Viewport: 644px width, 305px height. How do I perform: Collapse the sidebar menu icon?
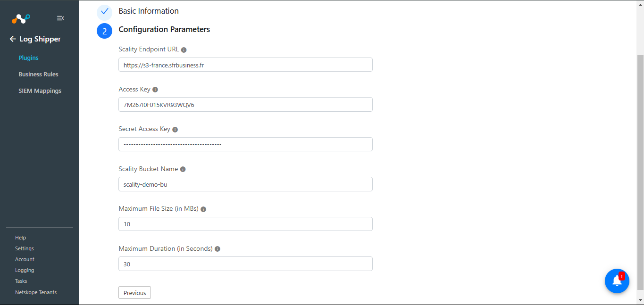tap(60, 18)
